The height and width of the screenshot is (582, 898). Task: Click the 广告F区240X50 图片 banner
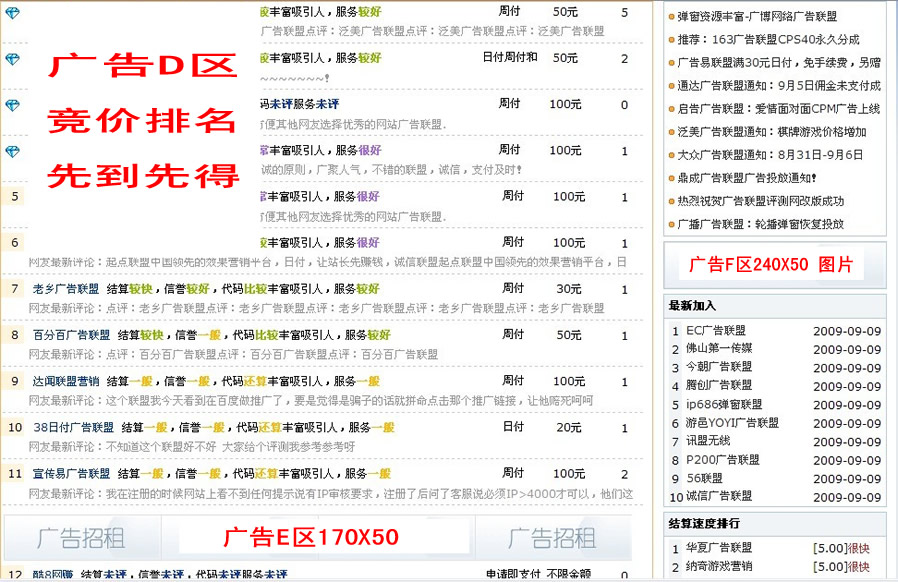tap(773, 265)
